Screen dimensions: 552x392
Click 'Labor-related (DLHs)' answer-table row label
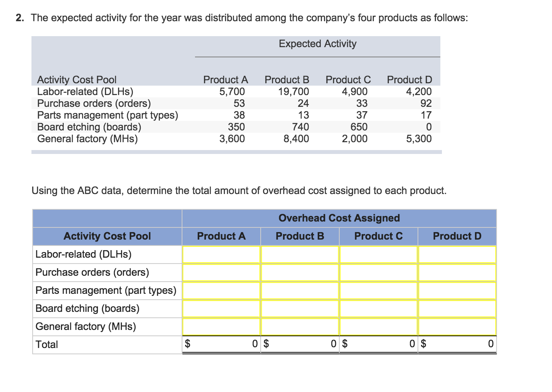83,254
